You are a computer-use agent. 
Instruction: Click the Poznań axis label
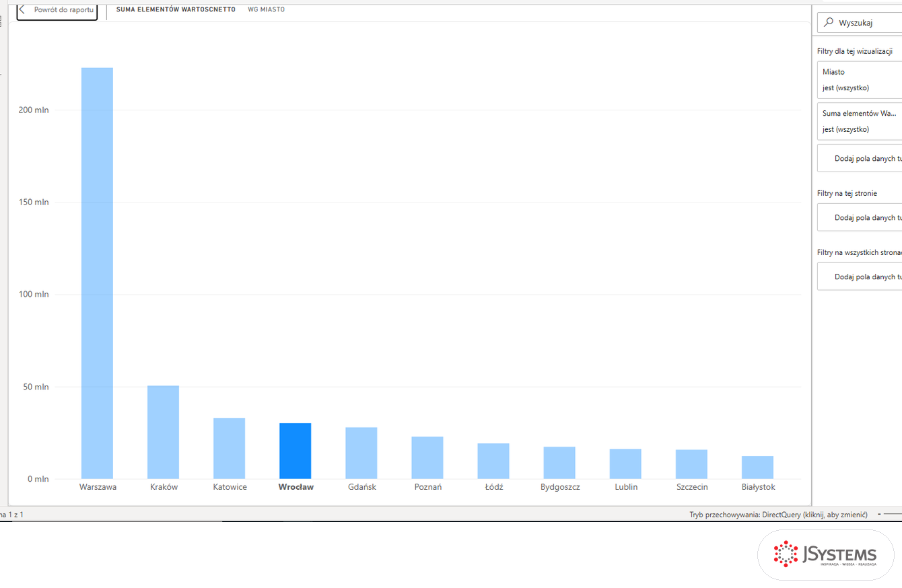427,487
